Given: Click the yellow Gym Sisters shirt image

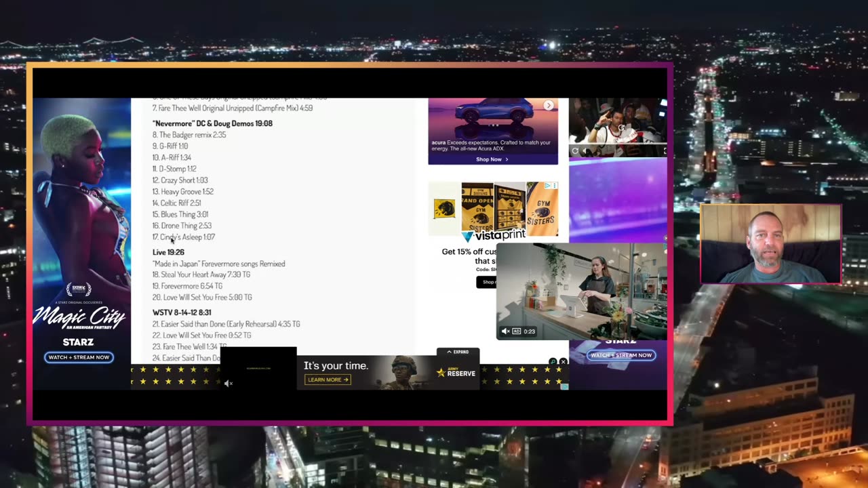Looking at the screenshot, I should tap(542, 209).
